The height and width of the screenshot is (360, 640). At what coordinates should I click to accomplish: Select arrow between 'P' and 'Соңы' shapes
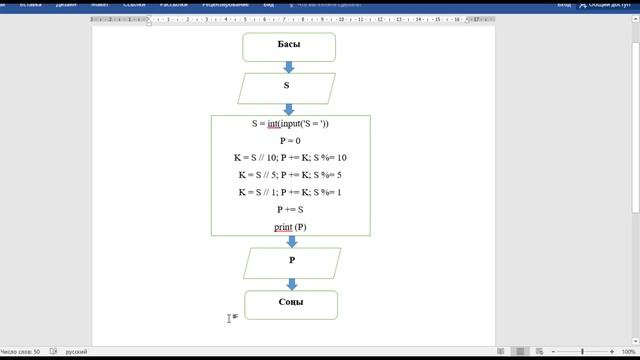click(292, 284)
